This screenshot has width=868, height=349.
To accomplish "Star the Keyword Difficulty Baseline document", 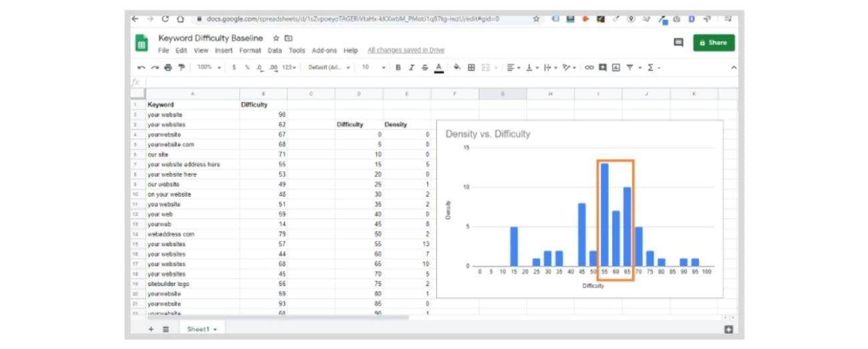I will pos(276,39).
